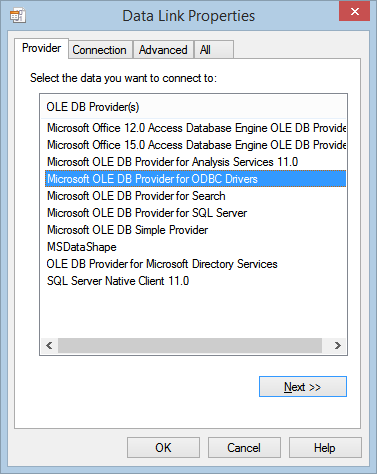Confirm with the OK button
The height and width of the screenshot is (474, 377).
163,448
